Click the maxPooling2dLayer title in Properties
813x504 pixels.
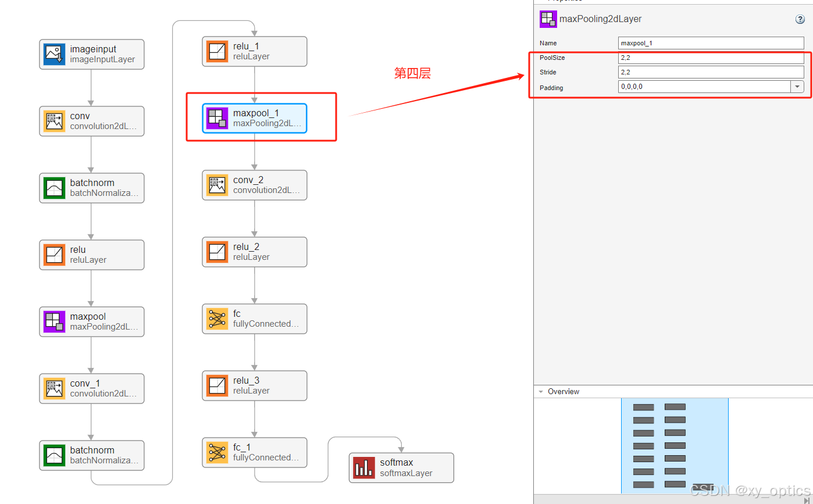[601, 19]
